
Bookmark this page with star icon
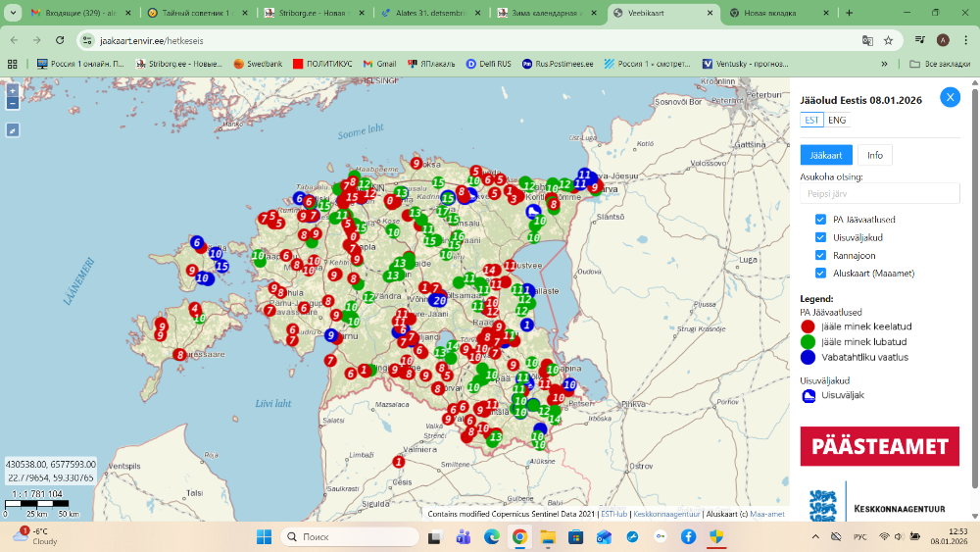tap(888, 40)
